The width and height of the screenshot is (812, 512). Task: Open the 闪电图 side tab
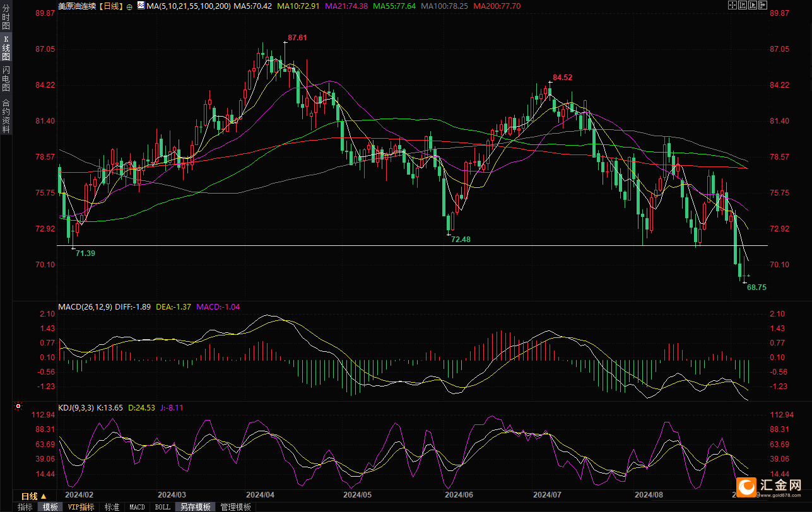point(6,79)
